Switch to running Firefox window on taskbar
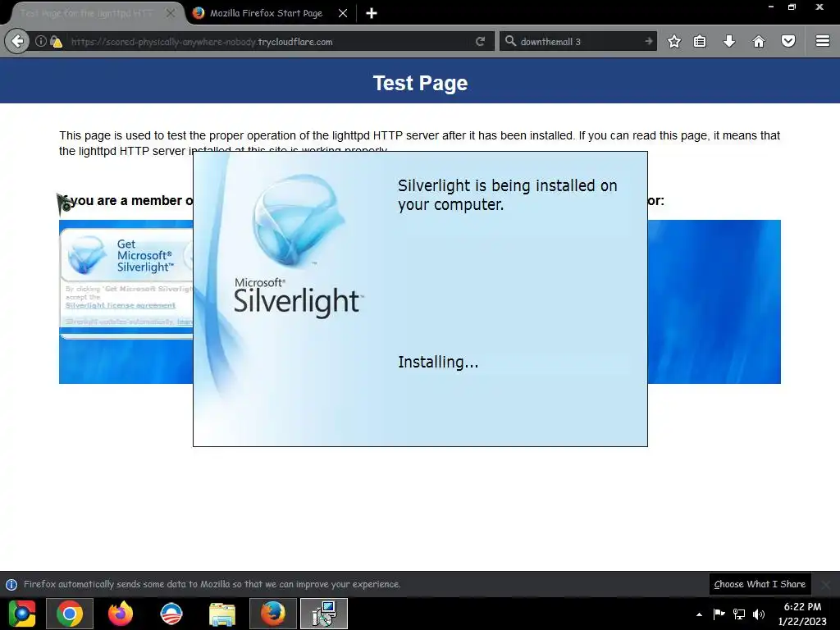Screen dimensions: 840x630 273,614
